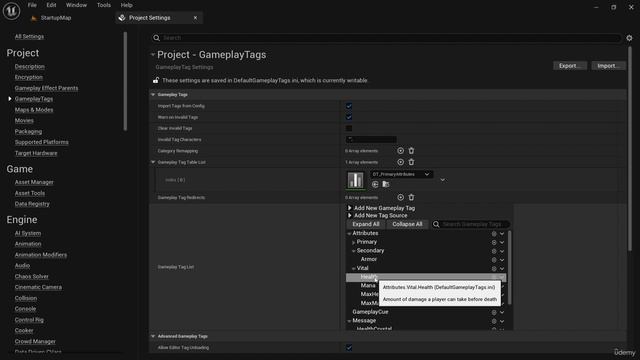Click the DT_PrimaryAttributes data table thumbnail

[355, 180]
